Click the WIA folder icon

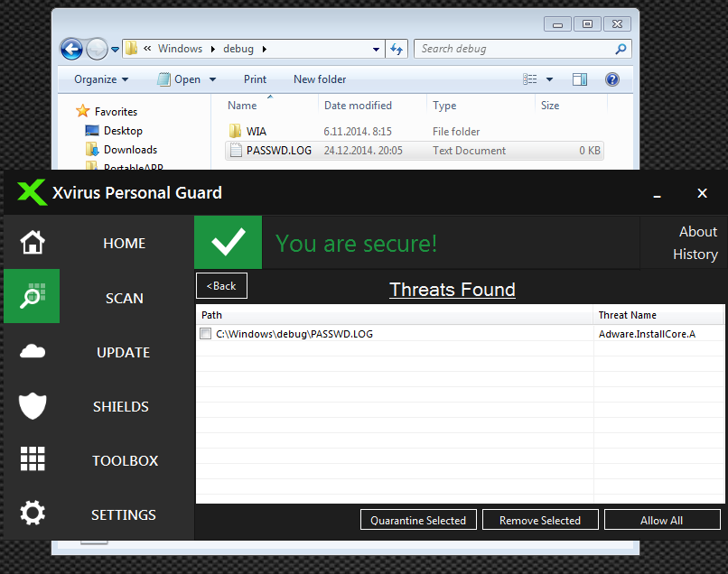[236, 132]
